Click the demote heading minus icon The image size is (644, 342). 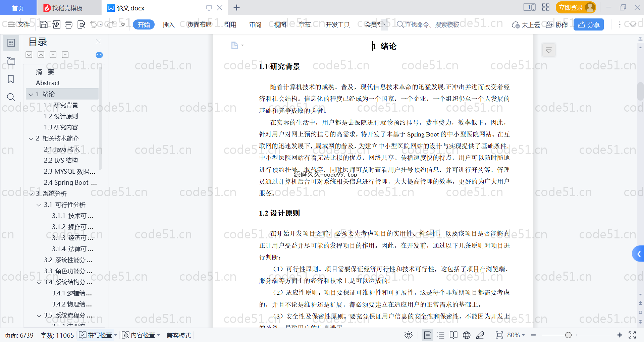[x=65, y=55]
